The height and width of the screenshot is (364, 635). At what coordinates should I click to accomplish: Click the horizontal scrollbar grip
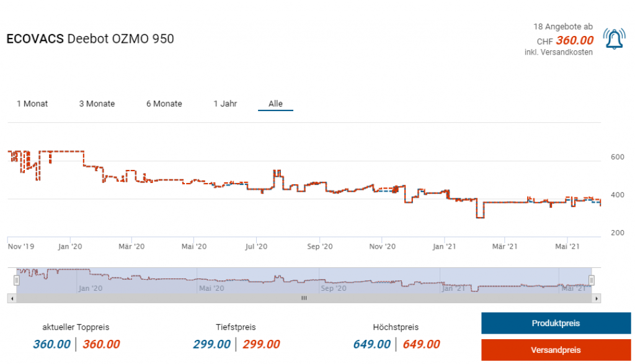tap(304, 298)
